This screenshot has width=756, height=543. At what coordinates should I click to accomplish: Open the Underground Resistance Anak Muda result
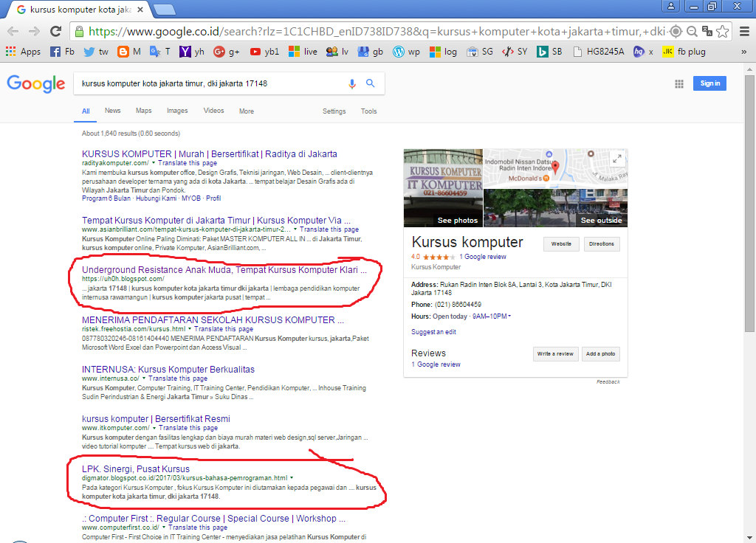(224, 270)
